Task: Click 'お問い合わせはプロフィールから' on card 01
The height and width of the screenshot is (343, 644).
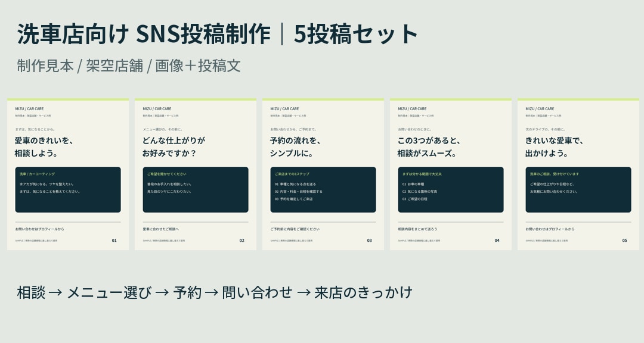Action: click(x=39, y=229)
